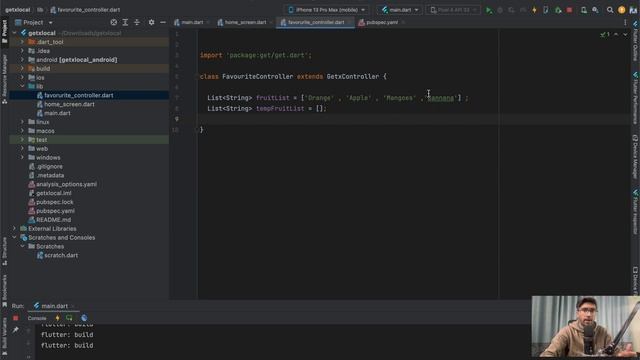Click the lib breadcrumb in navigation bar
640x360 pixels.
tap(40, 10)
